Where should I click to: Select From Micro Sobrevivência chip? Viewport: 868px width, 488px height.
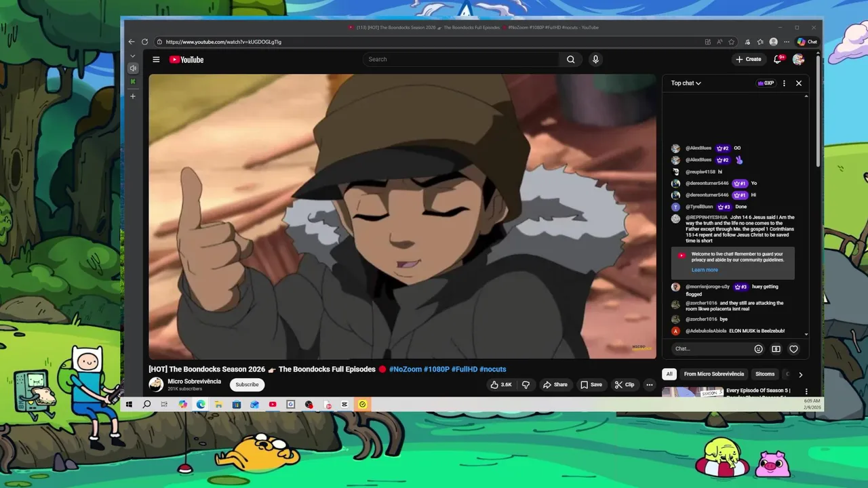(x=713, y=374)
